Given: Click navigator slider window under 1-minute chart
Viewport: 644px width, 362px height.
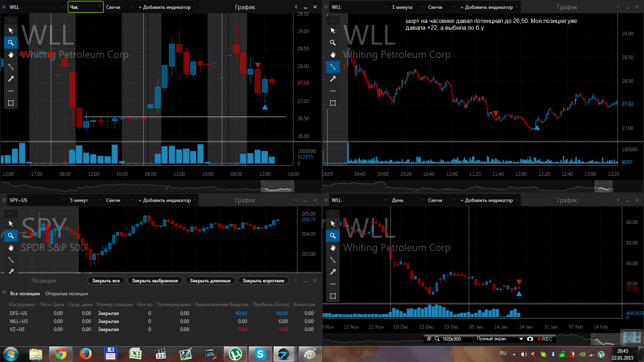Looking at the screenshot, I should click(603, 186).
